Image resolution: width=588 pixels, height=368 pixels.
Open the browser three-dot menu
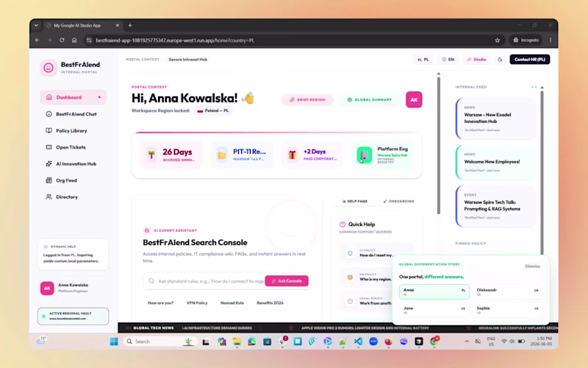[551, 40]
